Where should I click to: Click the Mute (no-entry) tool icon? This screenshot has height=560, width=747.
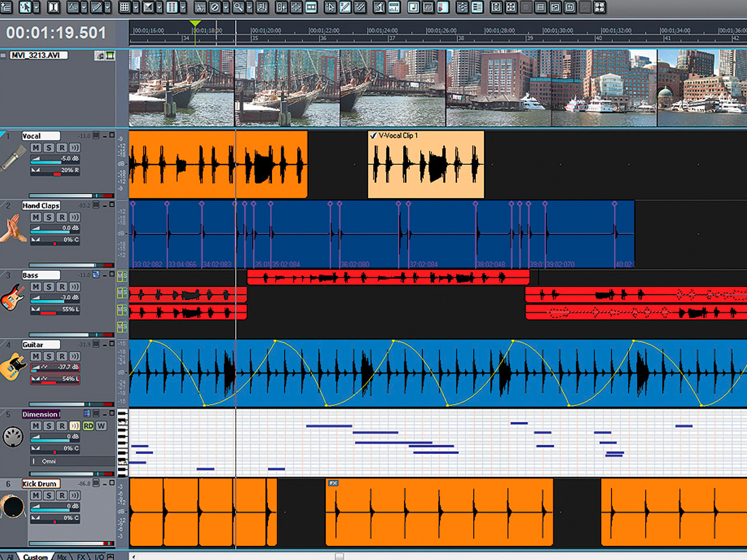tap(214, 8)
